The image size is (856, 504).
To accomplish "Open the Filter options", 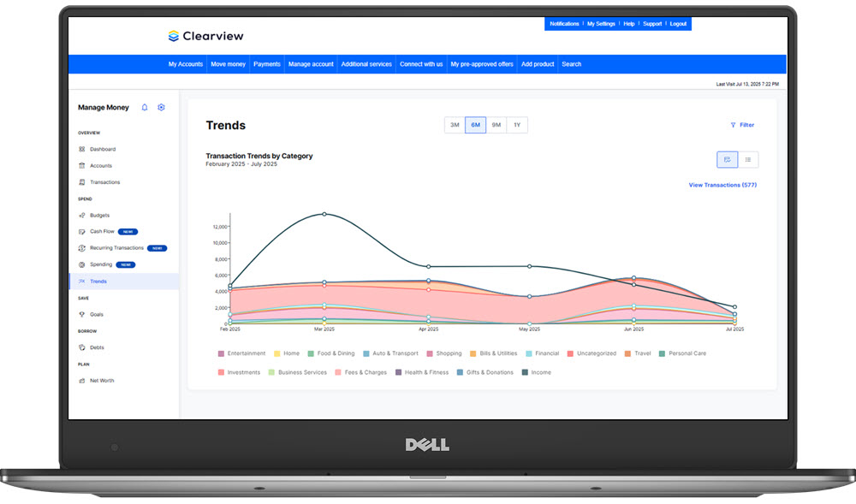I will [742, 125].
